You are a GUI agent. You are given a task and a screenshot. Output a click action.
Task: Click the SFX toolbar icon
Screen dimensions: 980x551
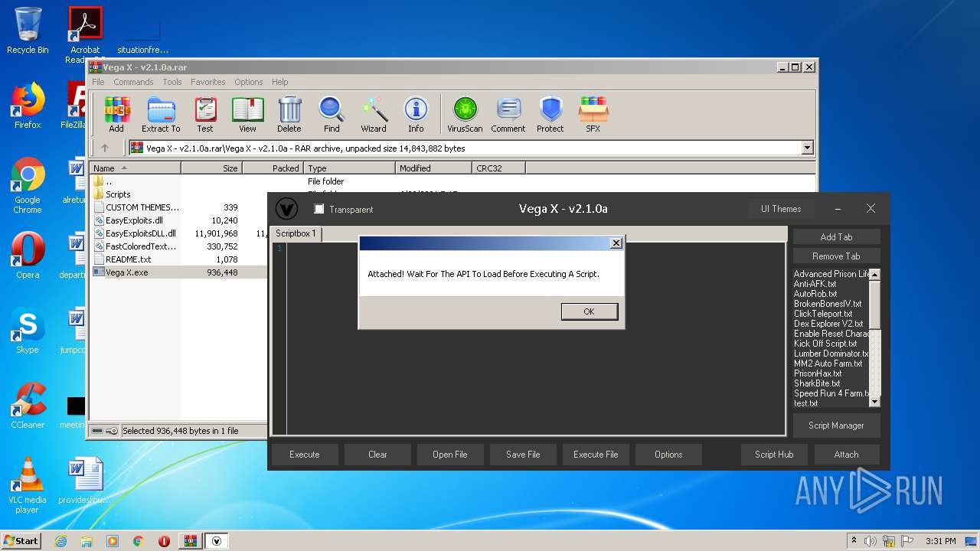click(593, 114)
